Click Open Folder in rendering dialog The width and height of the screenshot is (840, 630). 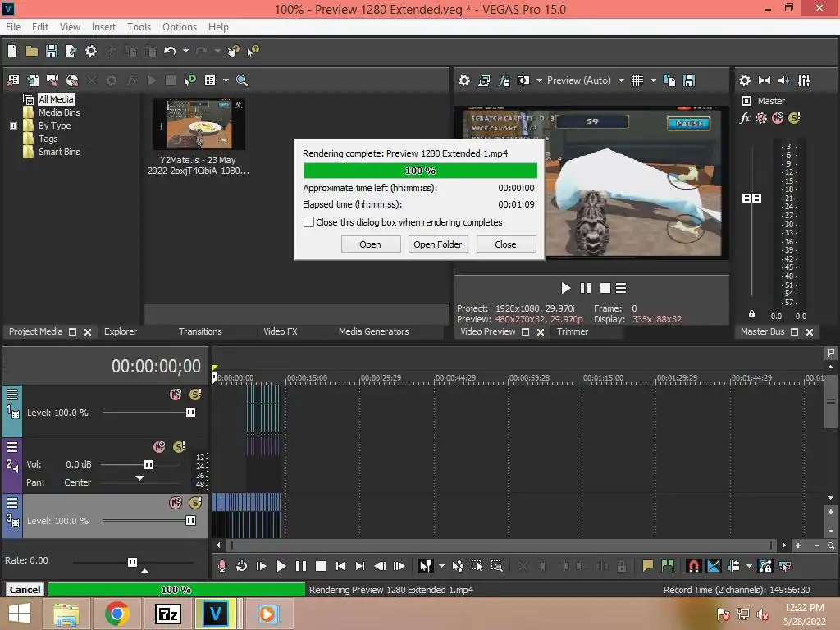point(438,244)
